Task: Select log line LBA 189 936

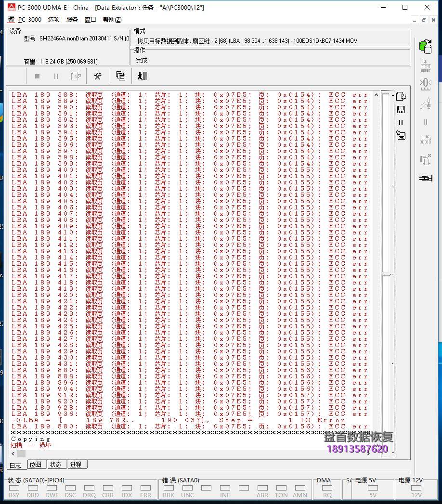Action: point(190,414)
